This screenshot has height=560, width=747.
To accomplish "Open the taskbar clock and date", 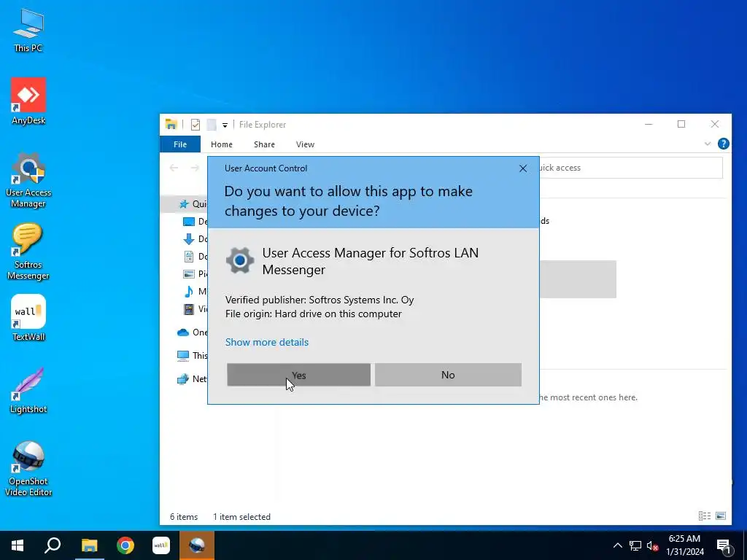I will (x=684, y=545).
